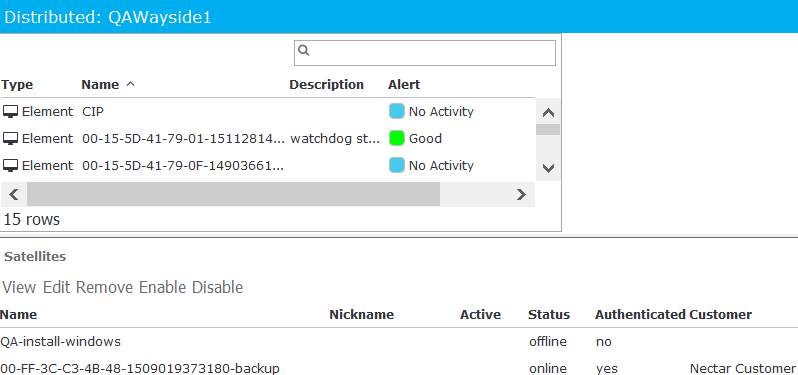The height and width of the screenshot is (375, 798).
Task: Click the Active column header
Action: (x=480, y=314)
